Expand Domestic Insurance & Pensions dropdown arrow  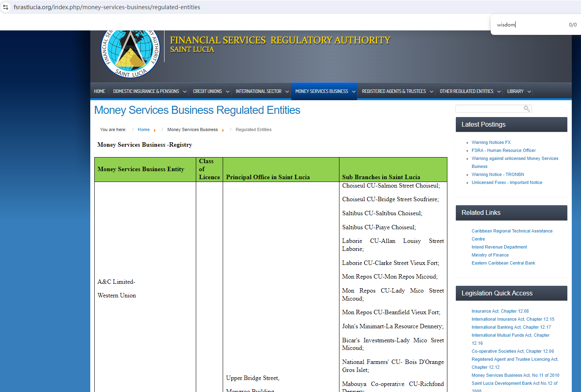click(x=185, y=92)
